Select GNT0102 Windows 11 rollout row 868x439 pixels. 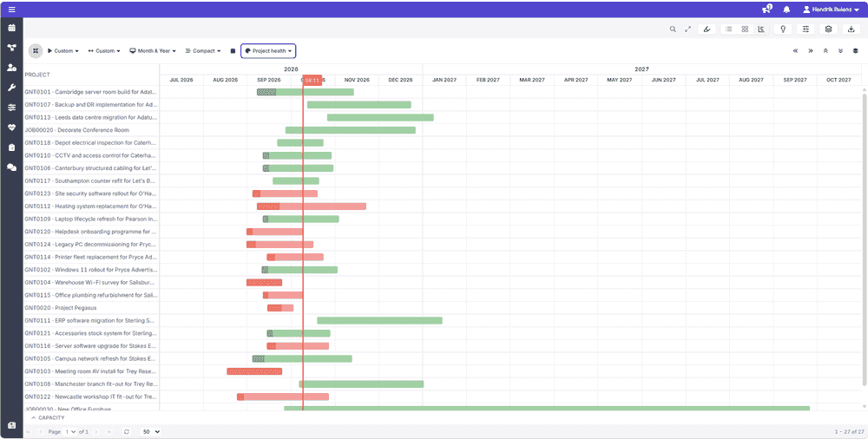91,270
